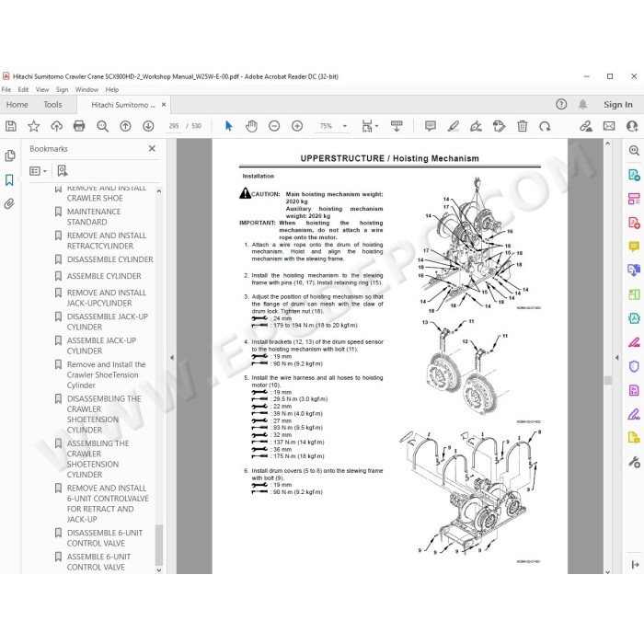Expand the right tools pane labels

click(x=635, y=565)
